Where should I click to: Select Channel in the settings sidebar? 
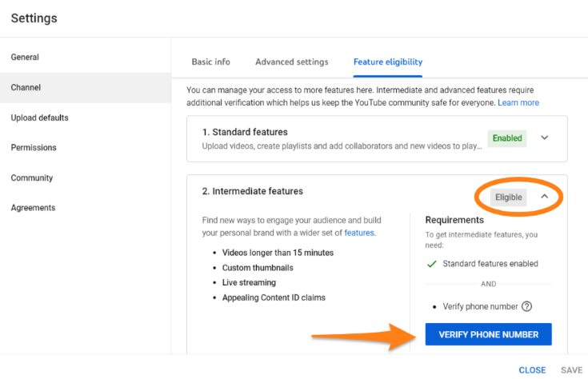(x=26, y=88)
